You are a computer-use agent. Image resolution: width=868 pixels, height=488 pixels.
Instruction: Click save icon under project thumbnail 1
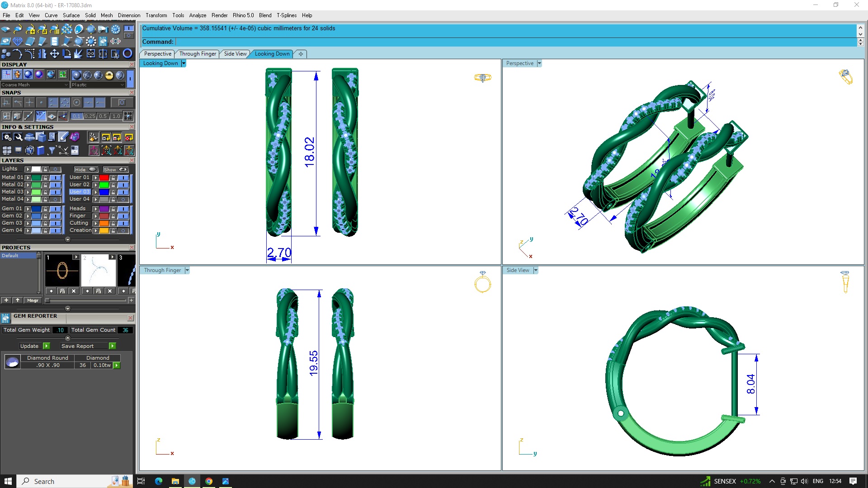point(62,291)
